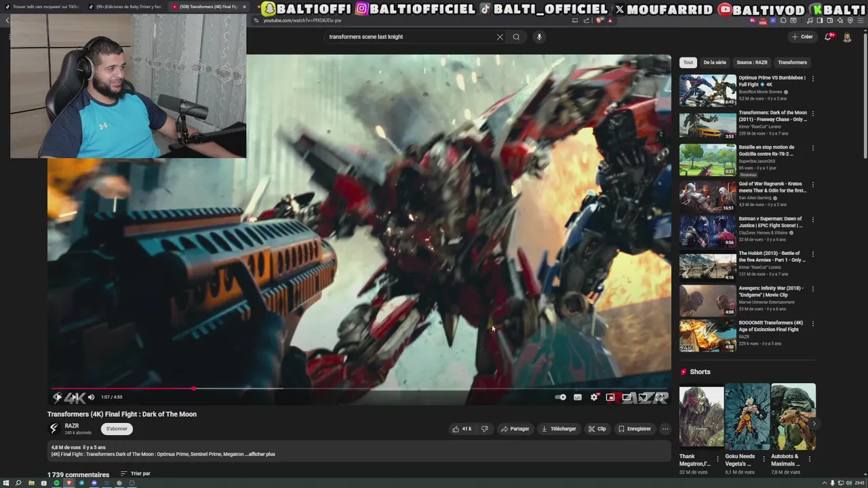Click the magnifier search button

tap(516, 37)
